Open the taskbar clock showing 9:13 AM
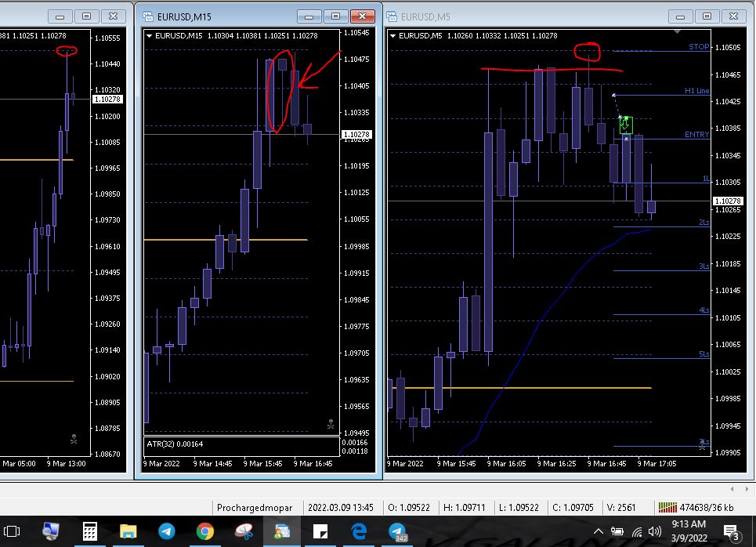The width and height of the screenshot is (756, 547). pyautogui.click(x=689, y=531)
